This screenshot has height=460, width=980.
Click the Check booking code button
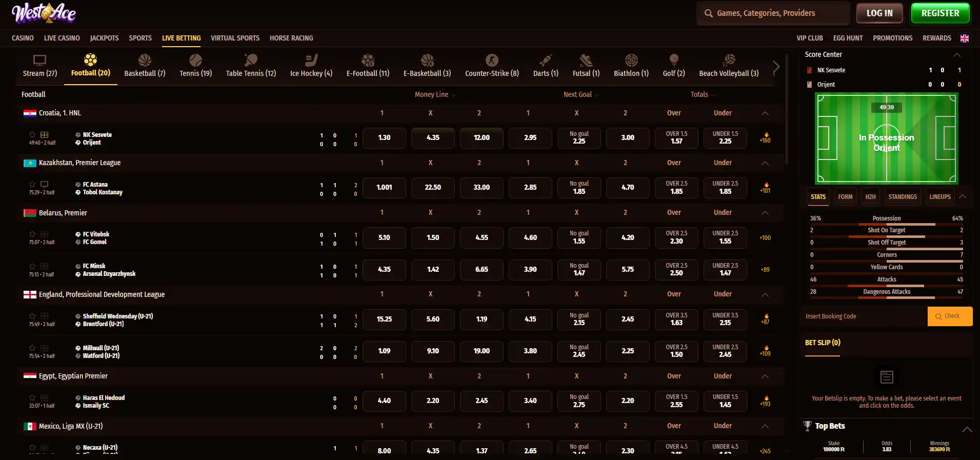pos(950,316)
